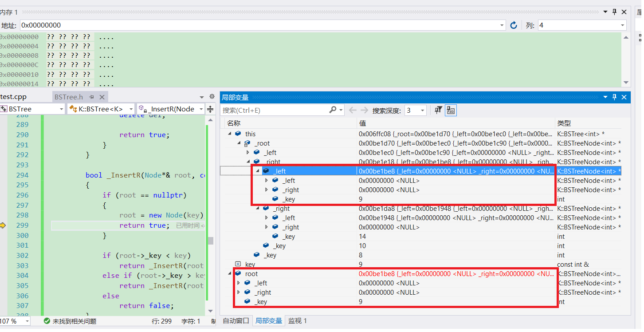Collapse the _right node with value 0x00be1da8

click(x=257, y=208)
